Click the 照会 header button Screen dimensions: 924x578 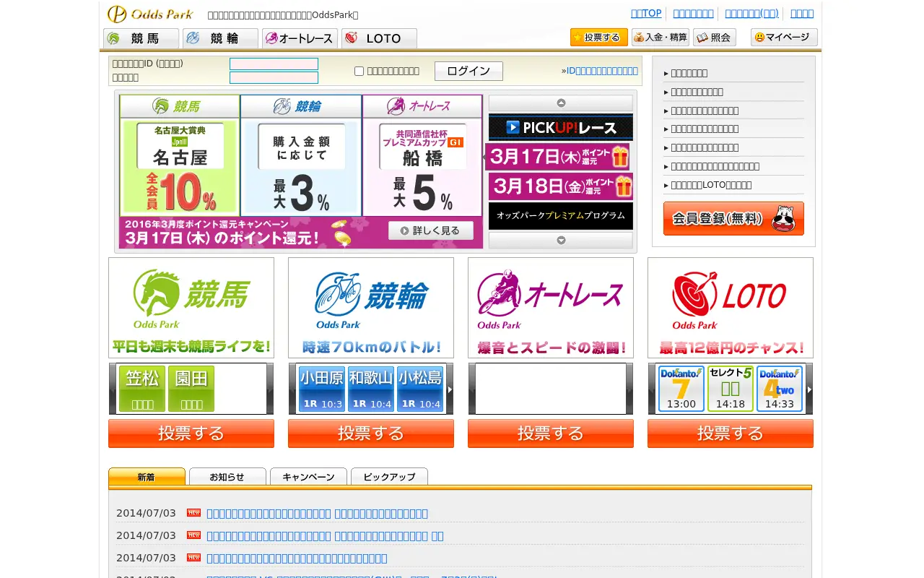tap(715, 38)
